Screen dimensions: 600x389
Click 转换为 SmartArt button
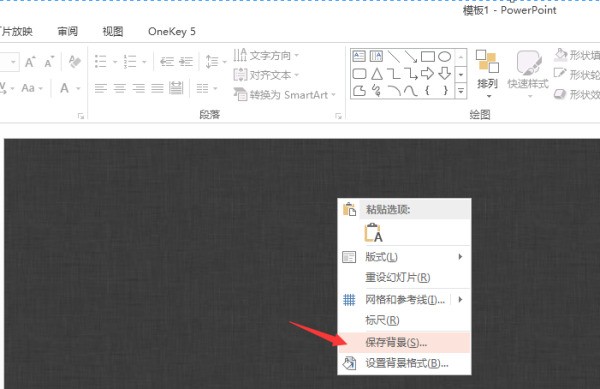click(x=285, y=94)
